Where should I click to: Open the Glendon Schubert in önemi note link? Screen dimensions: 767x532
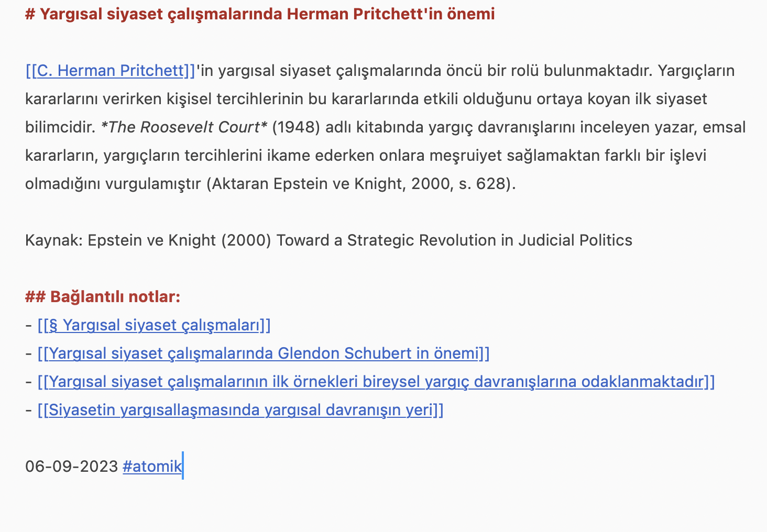click(263, 353)
